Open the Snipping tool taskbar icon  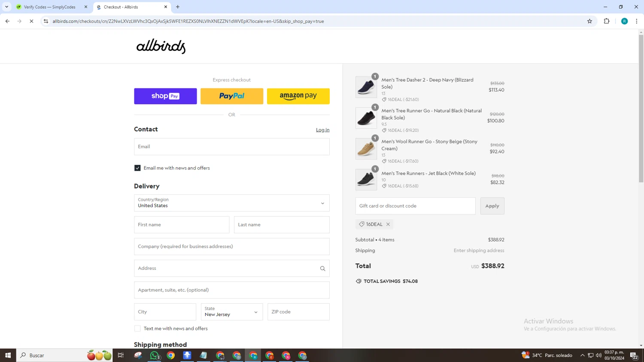pos(138,355)
